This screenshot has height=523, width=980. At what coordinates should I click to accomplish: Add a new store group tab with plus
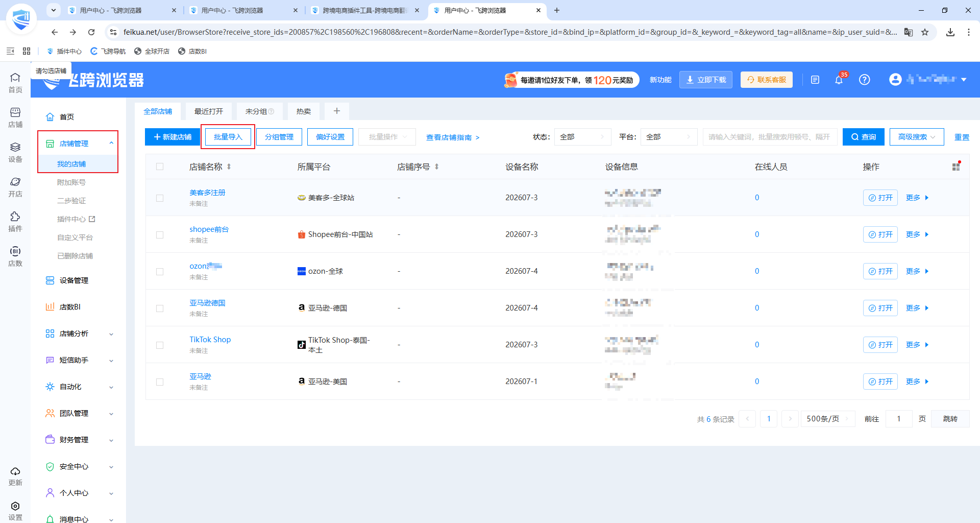[x=337, y=111]
